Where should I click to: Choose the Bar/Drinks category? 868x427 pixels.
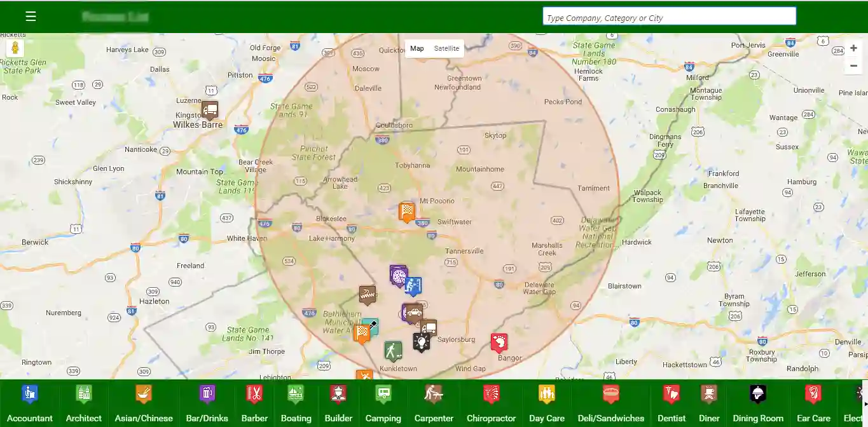click(207, 405)
